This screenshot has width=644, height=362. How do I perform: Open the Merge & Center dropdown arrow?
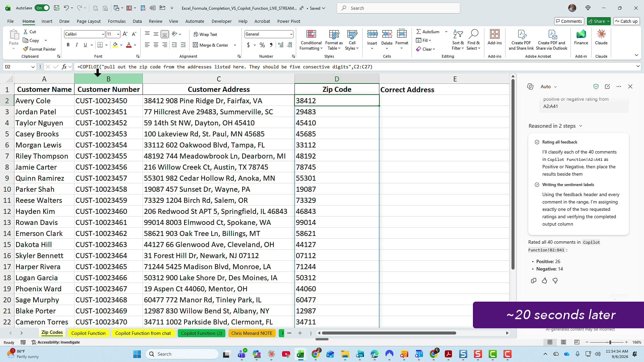(235, 45)
